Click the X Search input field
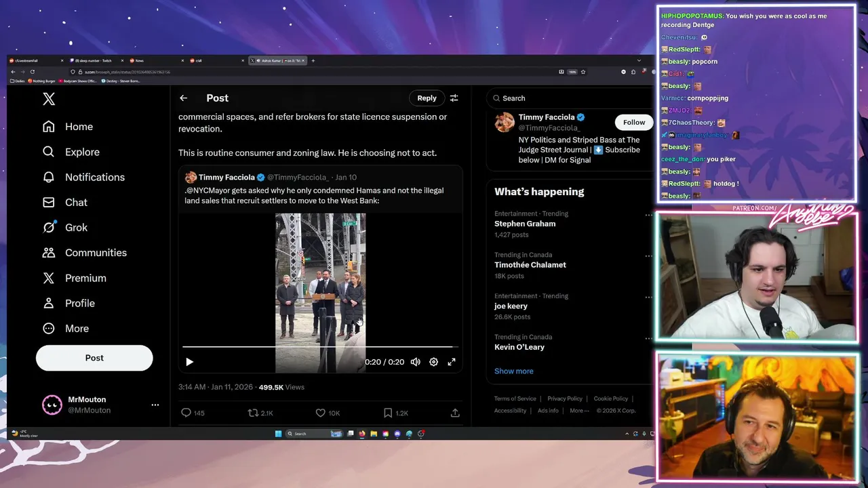 pyautogui.click(x=568, y=98)
